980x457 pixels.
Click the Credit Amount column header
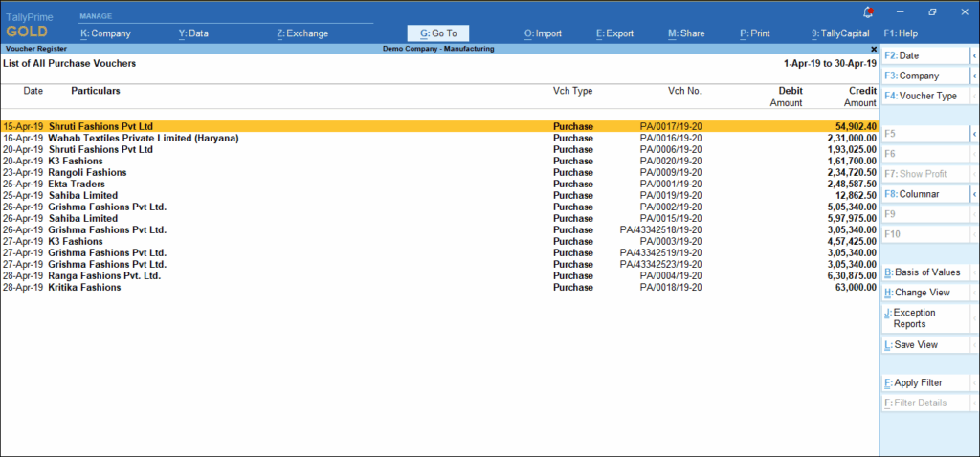(860, 97)
